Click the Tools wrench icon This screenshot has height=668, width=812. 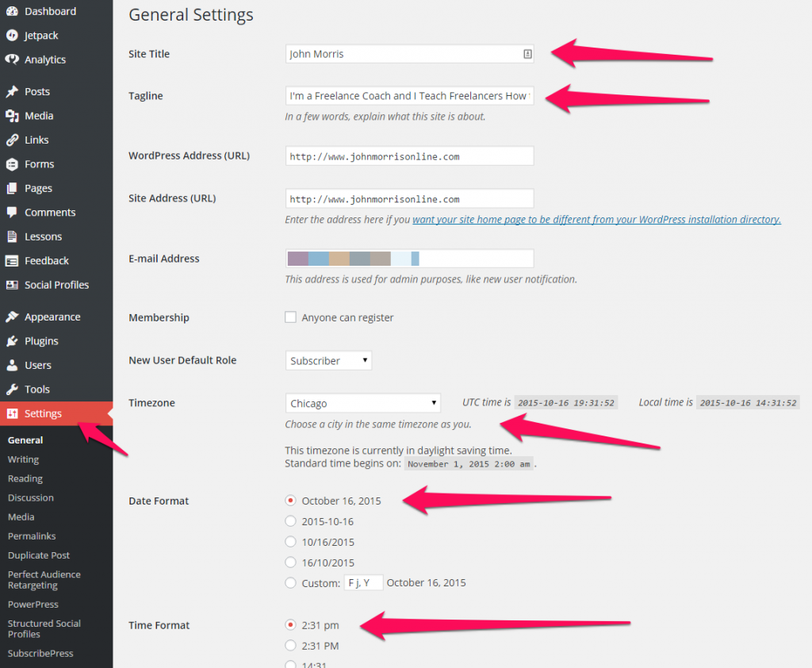[12, 390]
